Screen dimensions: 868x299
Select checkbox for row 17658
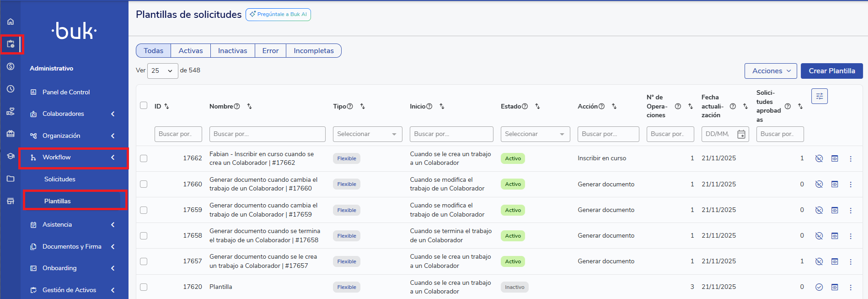(x=144, y=236)
